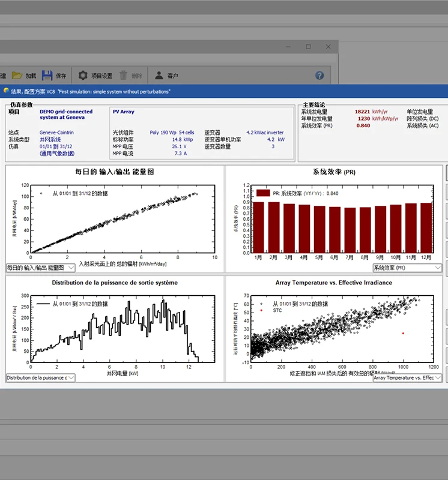Click nominal power value '14.8 kWp'
The height and width of the screenshot is (480, 448).
[183, 140]
